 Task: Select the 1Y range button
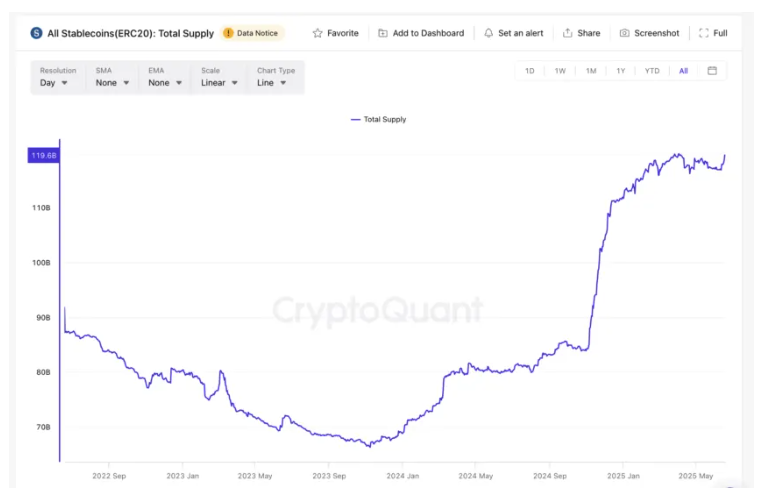[x=621, y=71]
